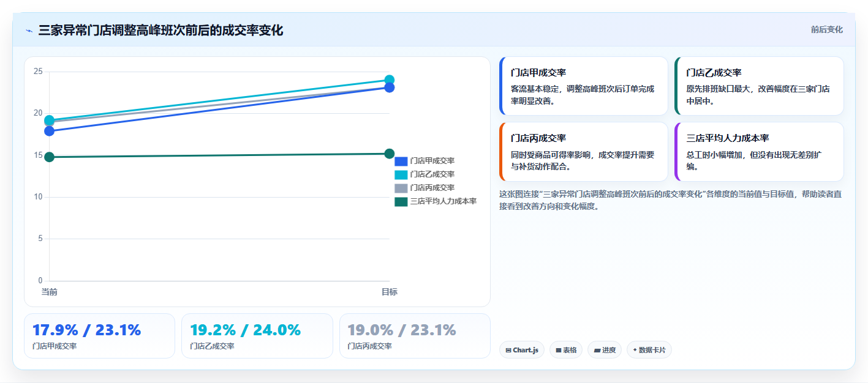Toggle the 门店甲成交率 legend color box
This screenshot has height=383, width=868.
click(401, 161)
